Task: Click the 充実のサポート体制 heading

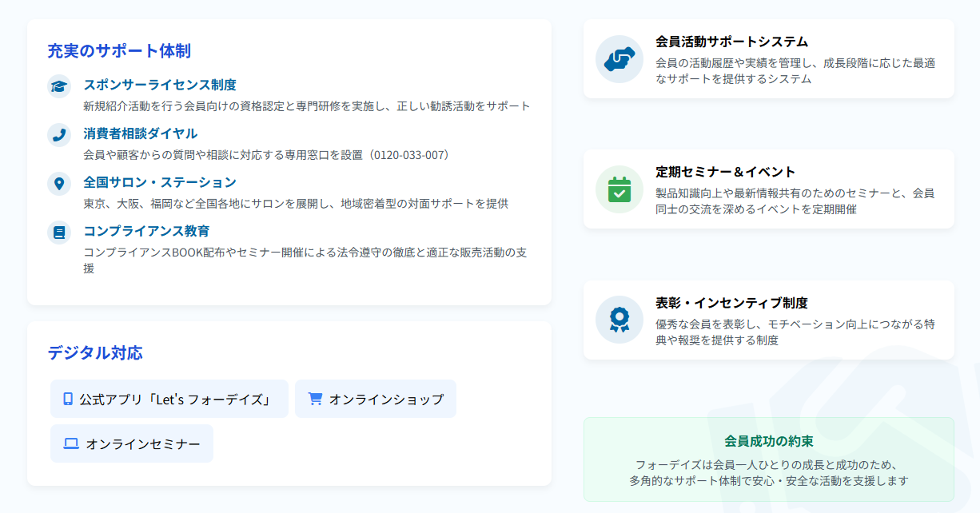Action: coord(119,51)
